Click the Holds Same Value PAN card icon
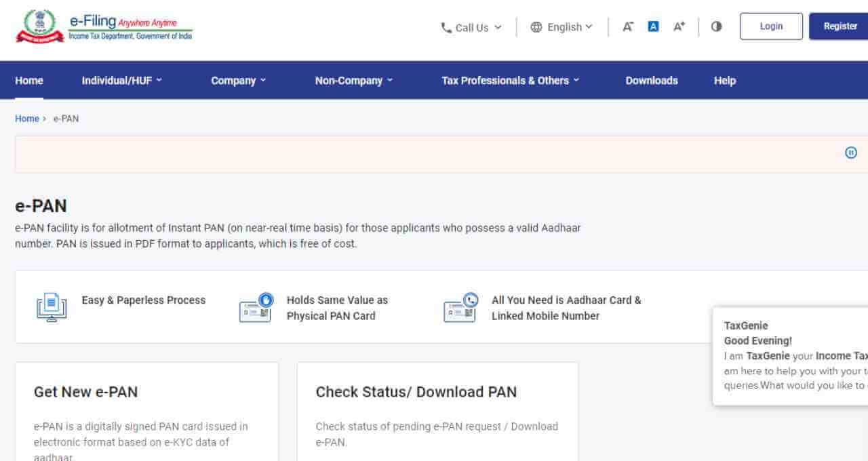Image resolution: width=868 pixels, height=461 pixels. pos(256,307)
